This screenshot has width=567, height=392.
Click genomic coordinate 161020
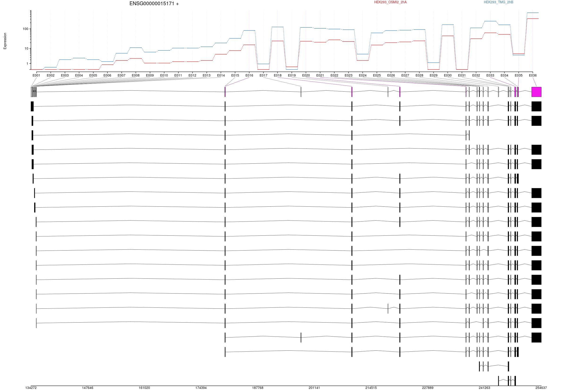pyautogui.click(x=144, y=388)
